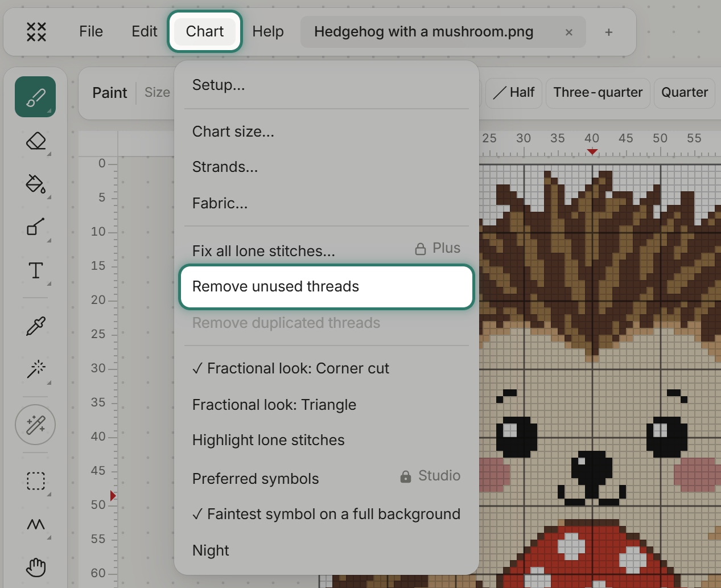Viewport: 721px width, 588px height.
Task: Expand zigzag tool options corner arrow
Action: click(49, 538)
